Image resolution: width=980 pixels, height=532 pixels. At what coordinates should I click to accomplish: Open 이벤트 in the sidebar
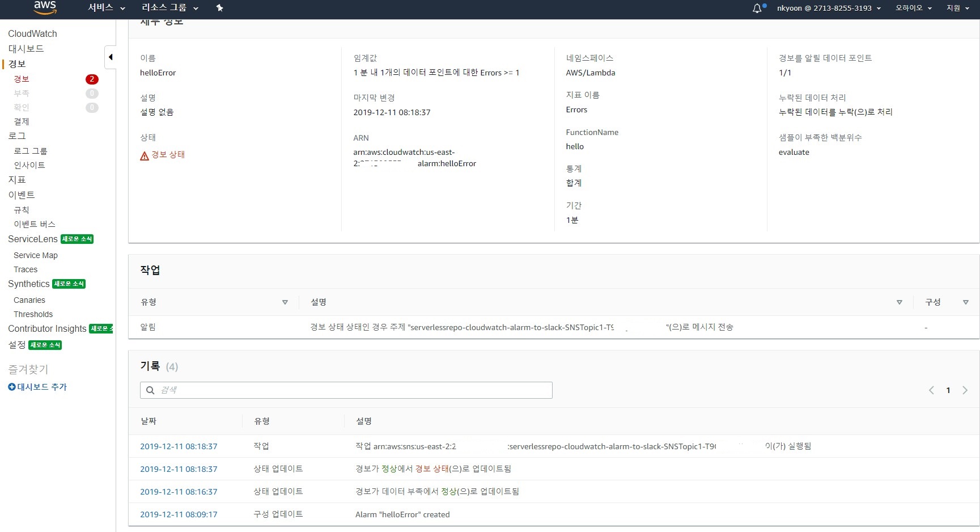tap(22, 195)
